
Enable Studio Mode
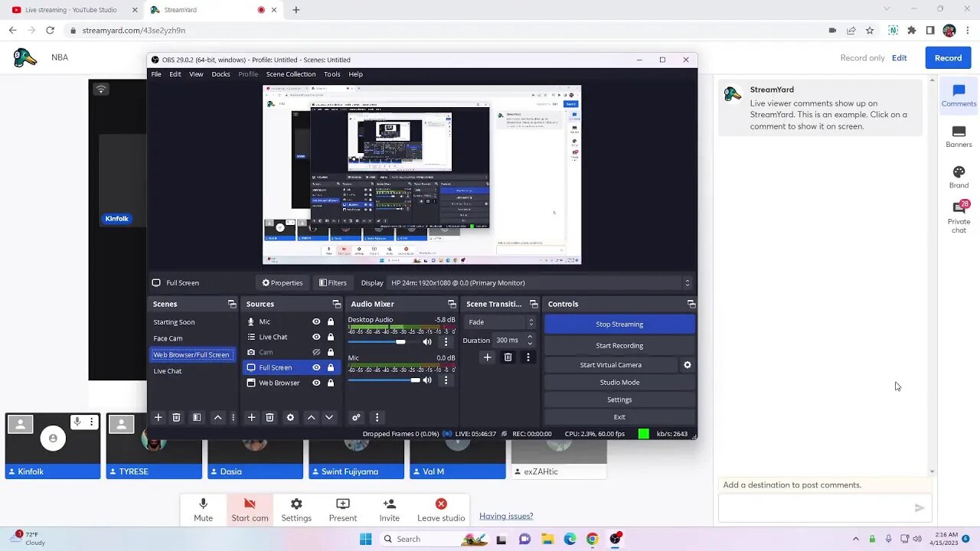619,382
